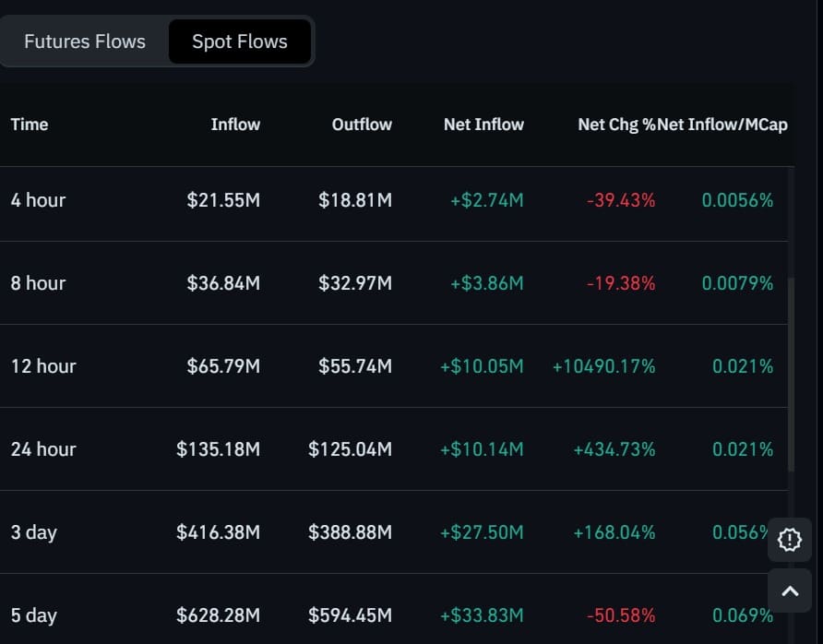The height and width of the screenshot is (644, 823).
Task: Click the Net Inflow/MCap column header
Action: 723,125
